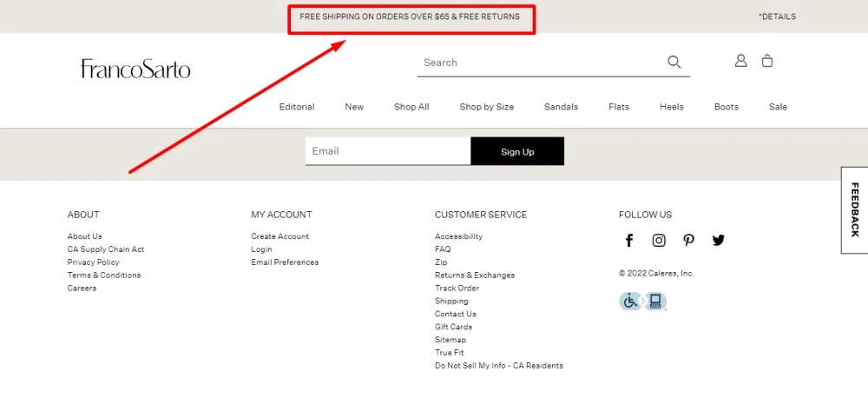Open the True Fit link
The height and width of the screenshot is (398, 868).
tap(450, 353)
